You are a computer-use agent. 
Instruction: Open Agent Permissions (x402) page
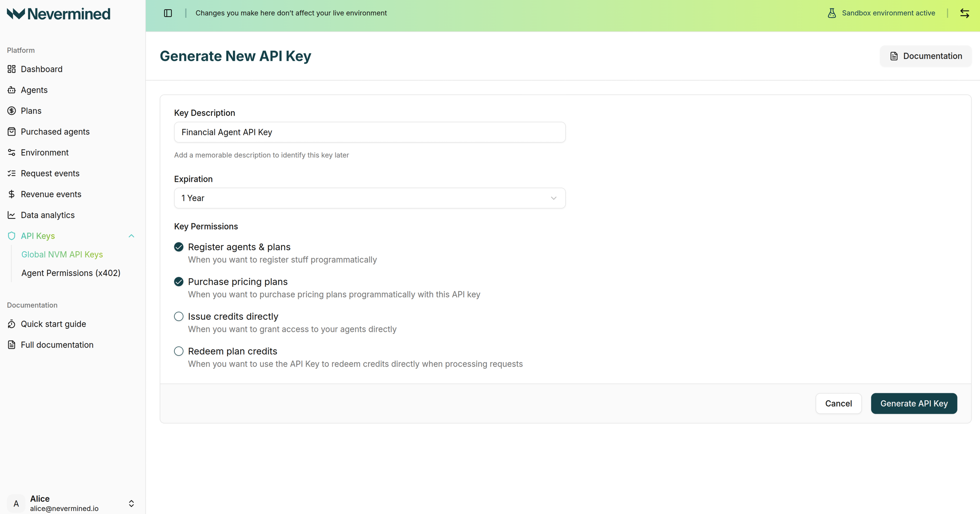pos(70,273)
